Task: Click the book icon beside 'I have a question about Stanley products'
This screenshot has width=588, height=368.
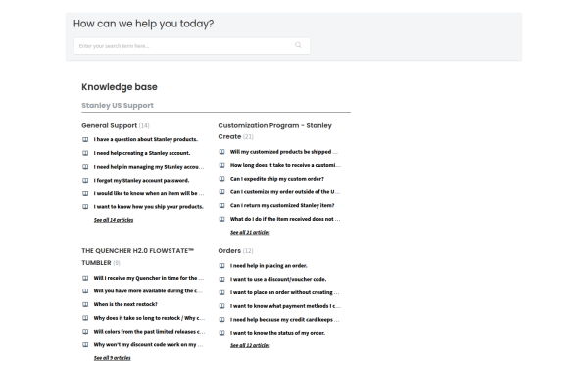Action: (x=85, y=139)
